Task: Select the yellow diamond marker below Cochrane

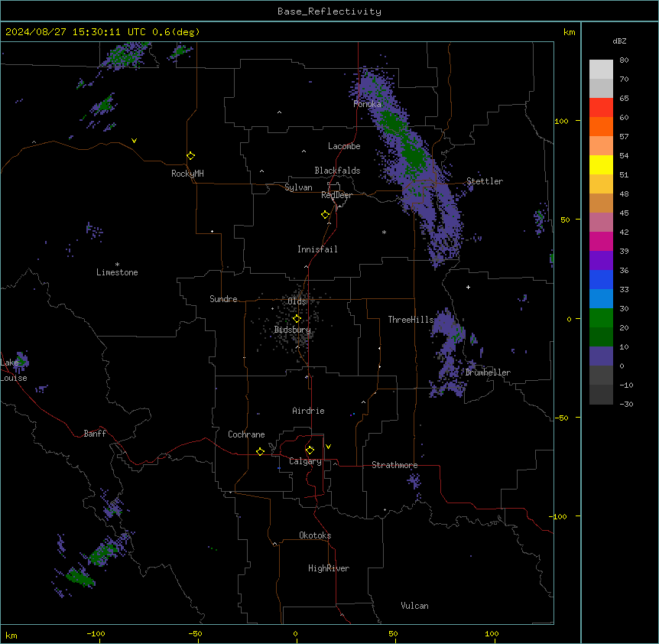Action: [x=260, y=451]
